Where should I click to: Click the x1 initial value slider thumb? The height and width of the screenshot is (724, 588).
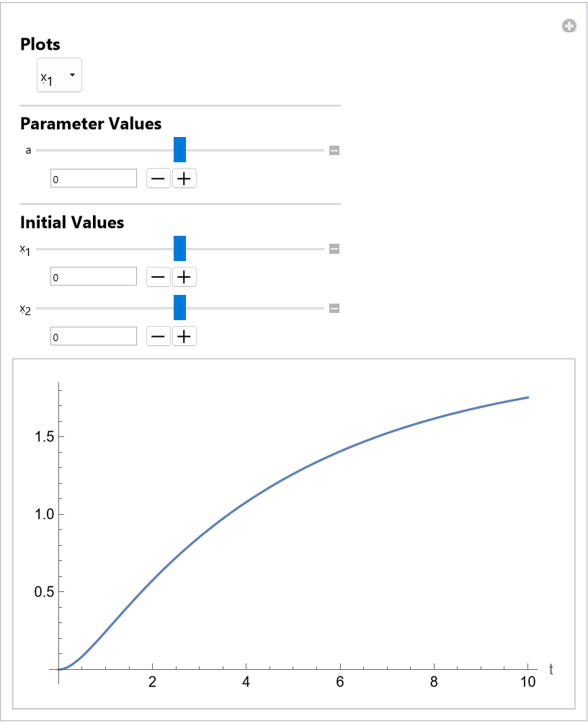(180, 249)
